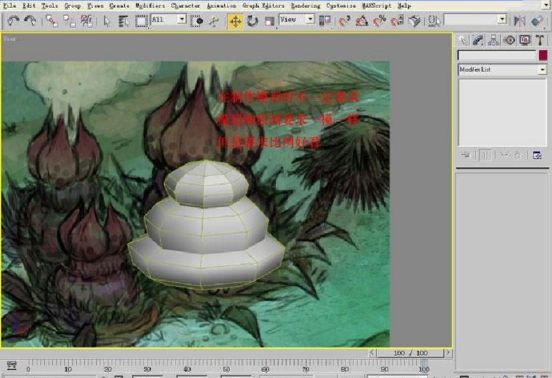This screenshot has width=552, height=378.
Task: Open the Create menu
Action: point(119,6)
